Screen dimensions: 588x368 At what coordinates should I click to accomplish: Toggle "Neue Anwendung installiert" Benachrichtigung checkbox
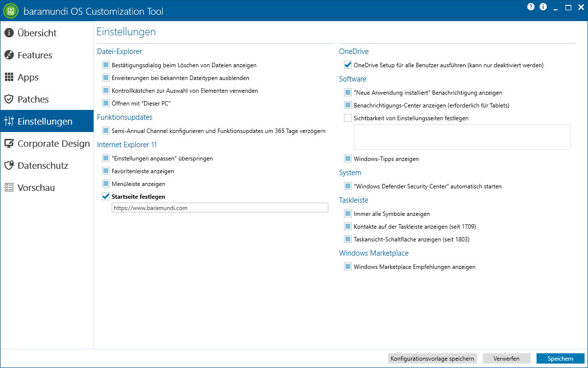(348, 92)
